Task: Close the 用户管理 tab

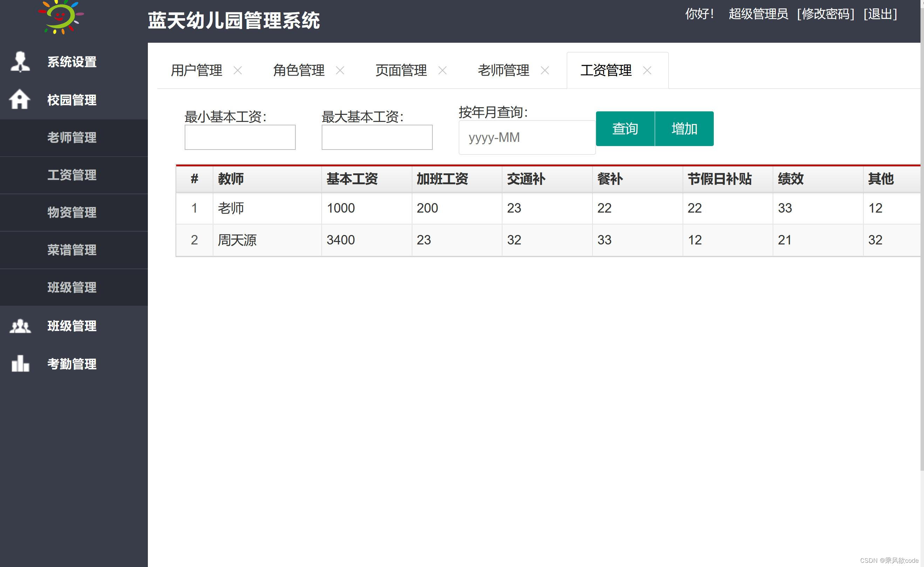Action: [238, 70]
